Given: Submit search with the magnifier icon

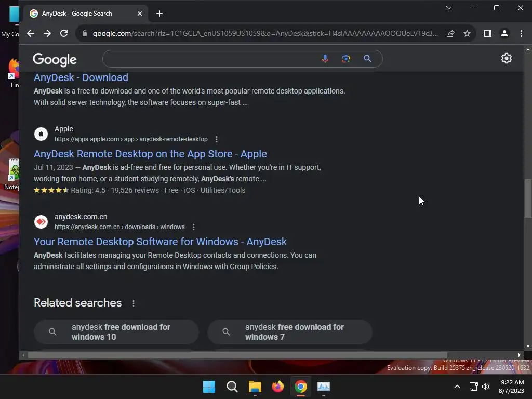Looking at the screenshot, I should [x=367, y=59].
